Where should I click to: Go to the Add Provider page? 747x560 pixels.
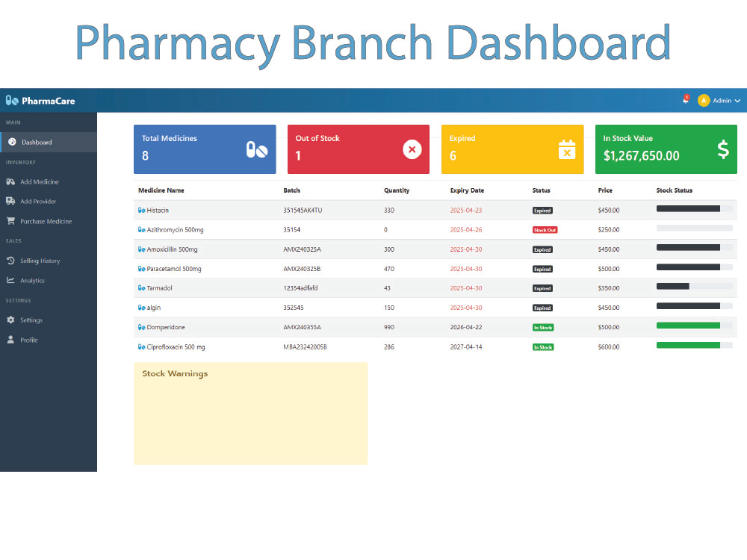[49, 201]
